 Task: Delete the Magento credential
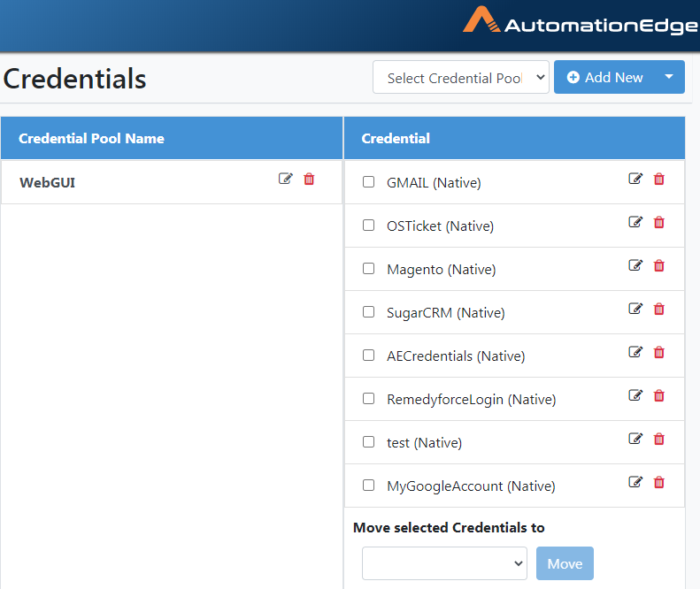pyautogui.click(x=659, y=265)
